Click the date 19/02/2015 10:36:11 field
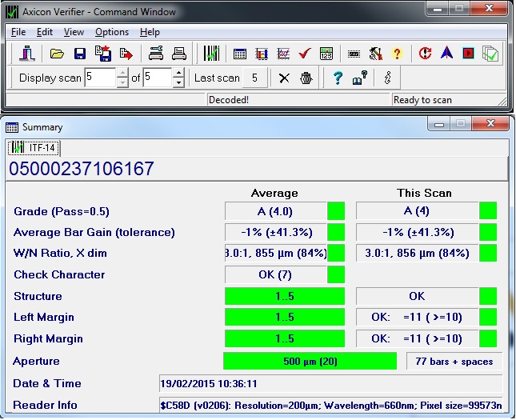 330,383
